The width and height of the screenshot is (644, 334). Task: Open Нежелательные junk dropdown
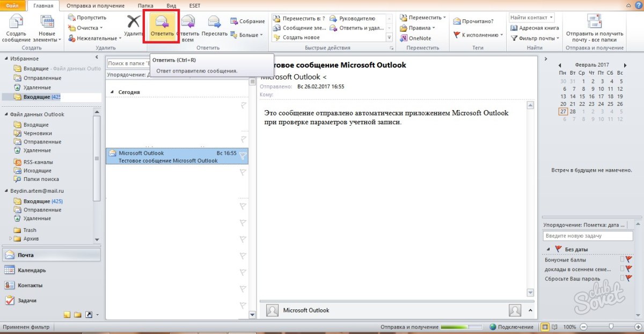pos(94,38)
